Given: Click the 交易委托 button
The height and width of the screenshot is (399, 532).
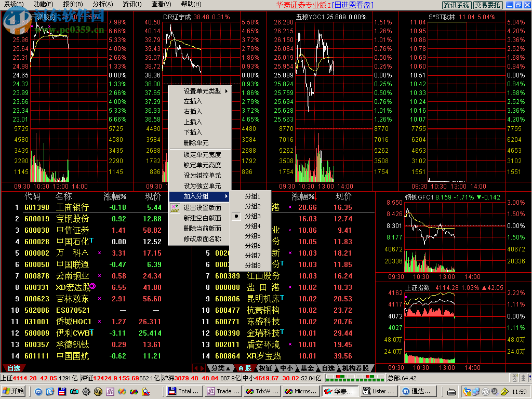Looking at the screenshot, I should (x=487, y=5).
